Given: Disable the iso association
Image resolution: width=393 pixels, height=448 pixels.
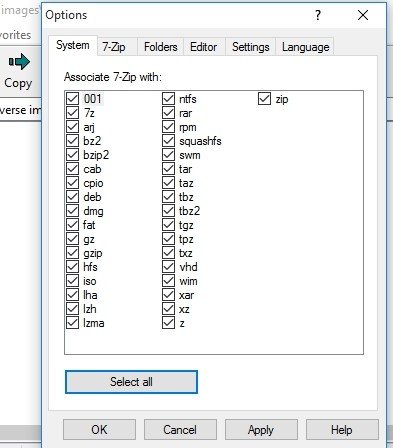Looking at the screenshot, I should point(72,281).
